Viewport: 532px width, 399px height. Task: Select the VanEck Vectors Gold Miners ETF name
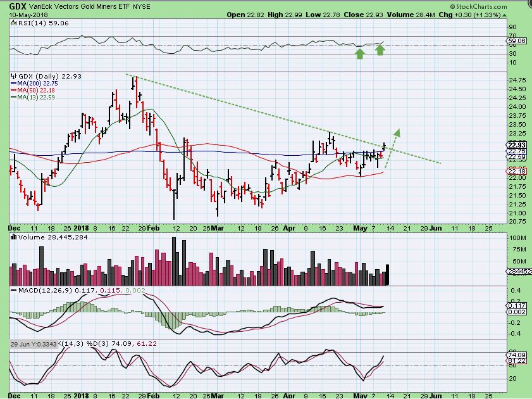click(x=80, y=6)
